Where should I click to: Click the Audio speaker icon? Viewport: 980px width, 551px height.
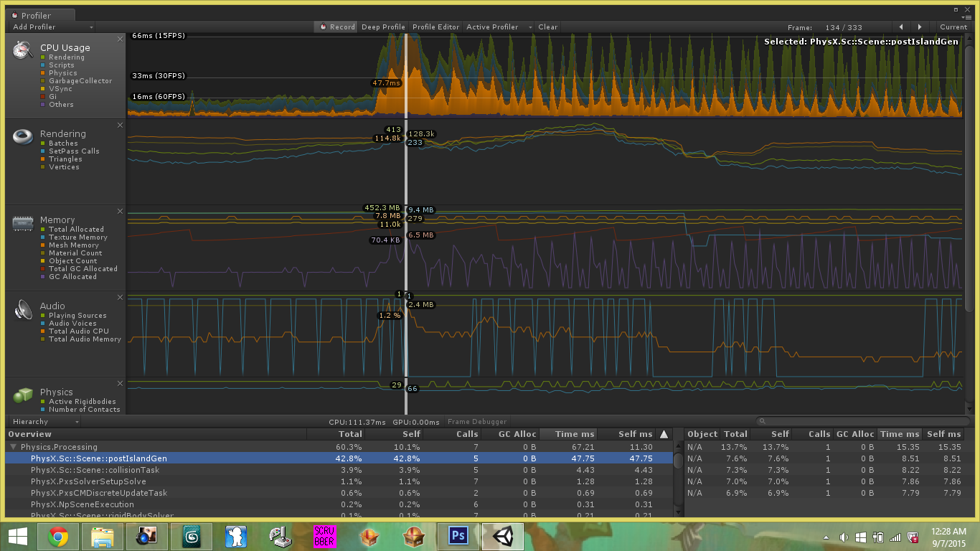coord(24,310)
